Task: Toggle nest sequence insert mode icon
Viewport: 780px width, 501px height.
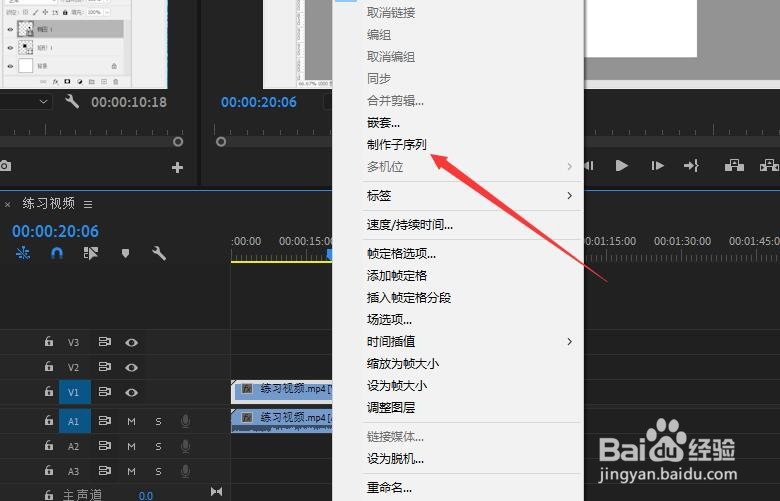Action: [x=23, y=254]
